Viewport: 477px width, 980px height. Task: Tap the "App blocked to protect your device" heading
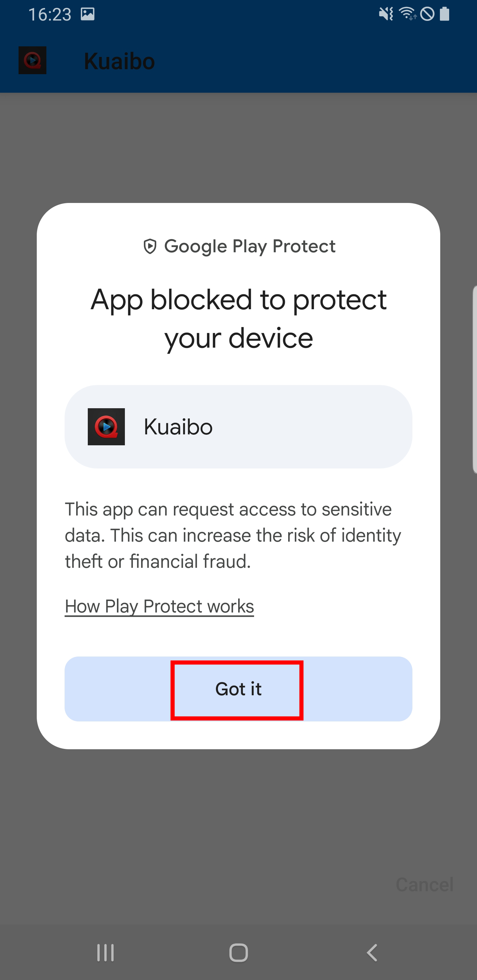point(238,318)
